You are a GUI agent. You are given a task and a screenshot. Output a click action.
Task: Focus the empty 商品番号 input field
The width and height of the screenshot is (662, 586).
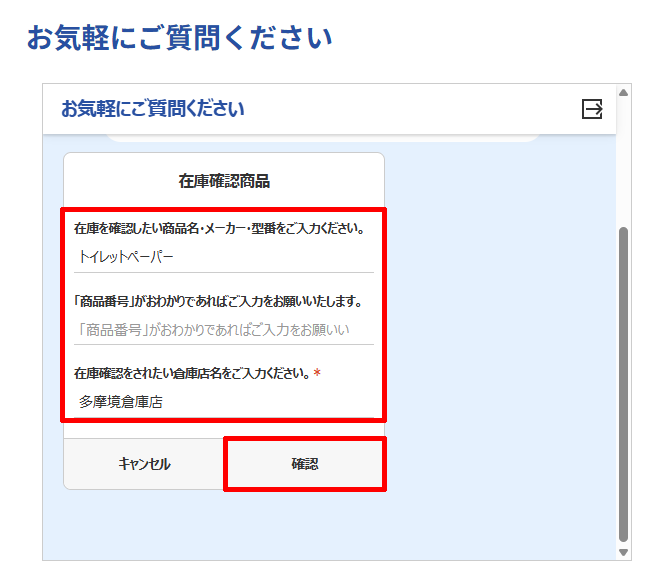(224, 330)
